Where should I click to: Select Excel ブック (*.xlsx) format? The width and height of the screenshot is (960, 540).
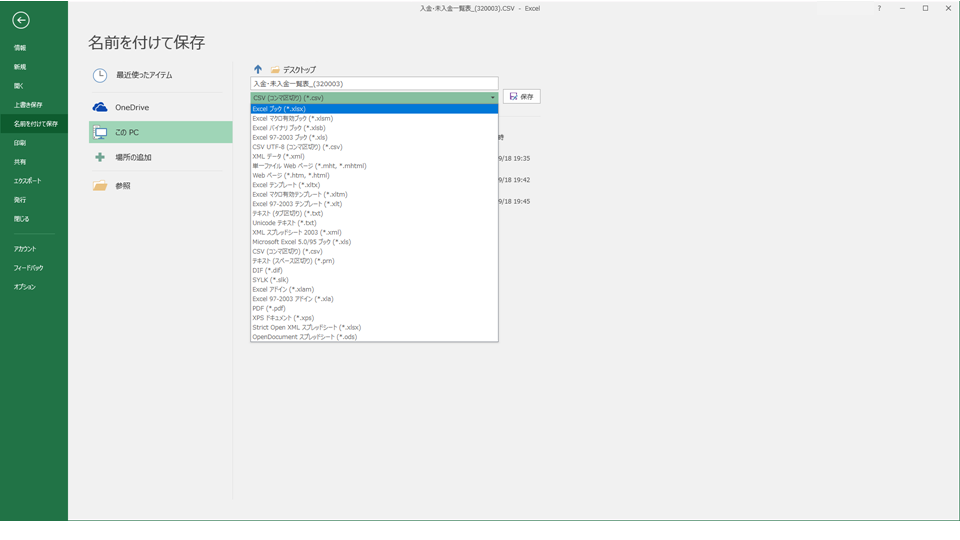(x=374, y=109)
